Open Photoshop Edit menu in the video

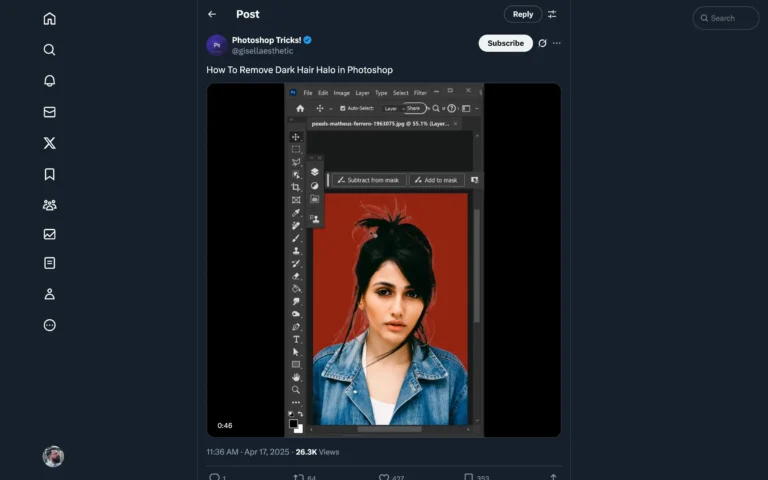point(323,93)
